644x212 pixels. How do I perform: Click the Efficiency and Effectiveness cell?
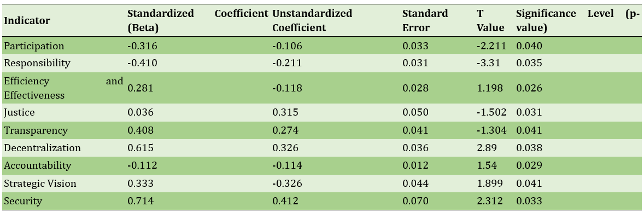pos(63,88)
